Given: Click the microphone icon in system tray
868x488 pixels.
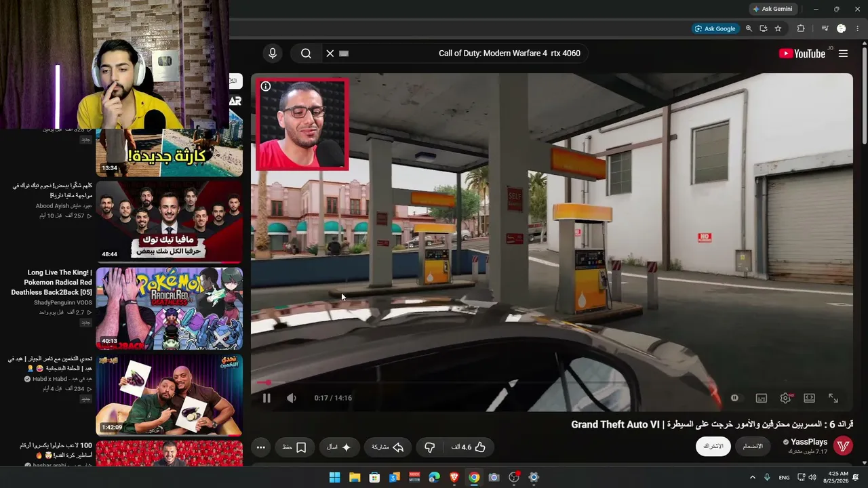Looking at the screenshot, I should pos(767,477).
